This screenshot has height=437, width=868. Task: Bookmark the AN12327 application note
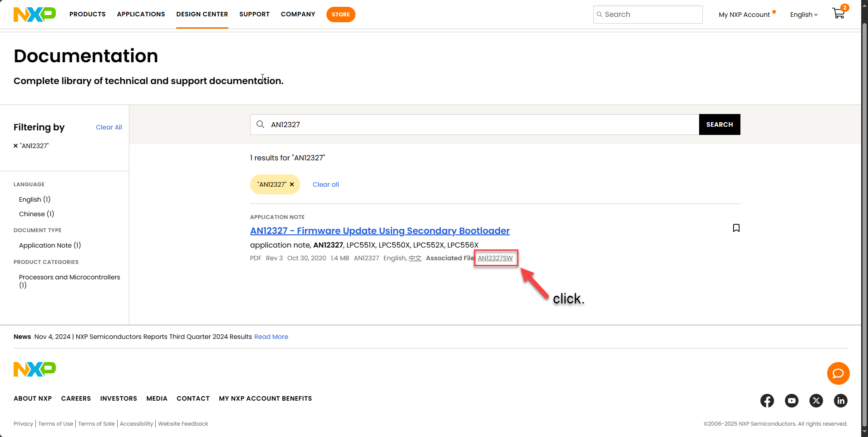[x=736, y=228]
